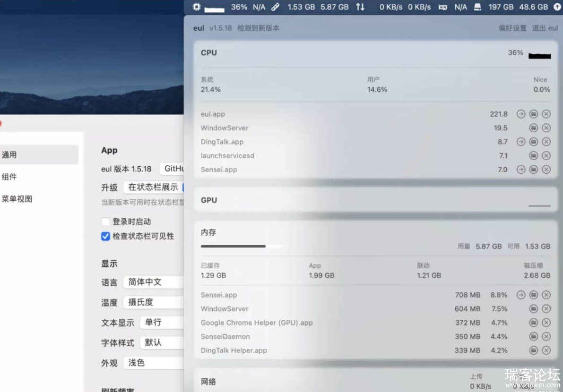Select the 组件 sidebar tab

(x=9, y=177)
